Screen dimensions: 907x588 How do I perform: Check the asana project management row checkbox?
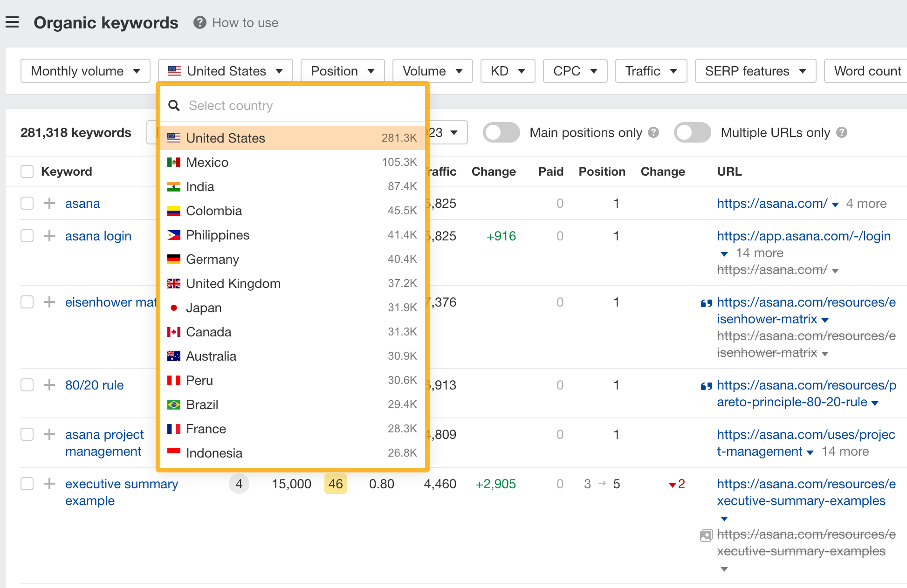click(27, 434)
